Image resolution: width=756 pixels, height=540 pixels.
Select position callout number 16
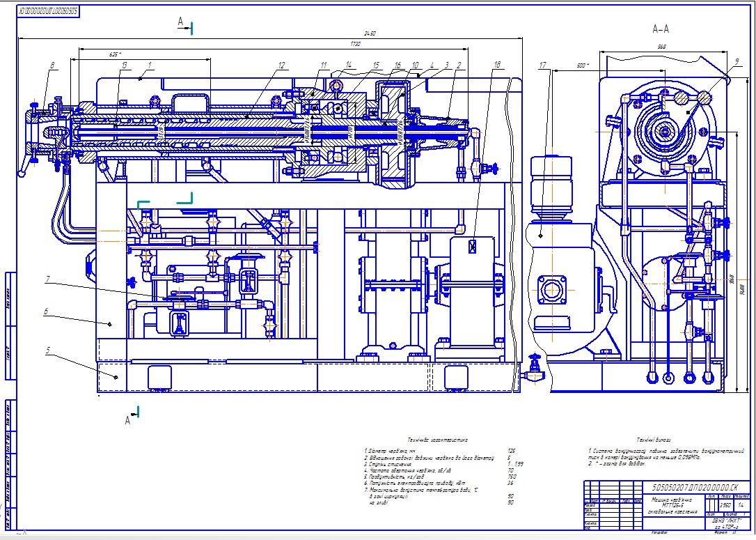pos(397,65)
